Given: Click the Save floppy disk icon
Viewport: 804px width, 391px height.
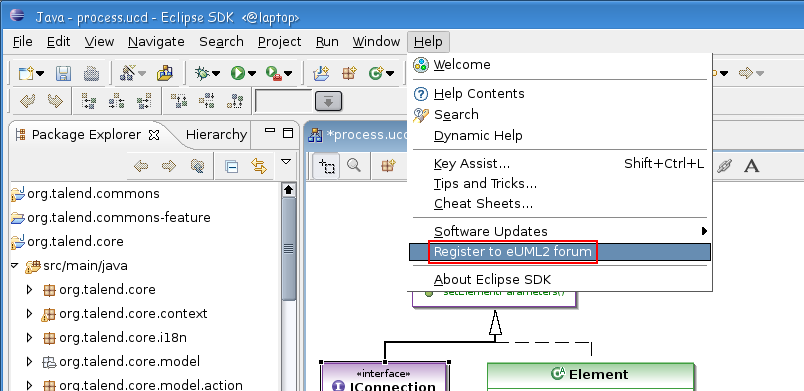Looking at the screenshot, I should tap(64, 74).
